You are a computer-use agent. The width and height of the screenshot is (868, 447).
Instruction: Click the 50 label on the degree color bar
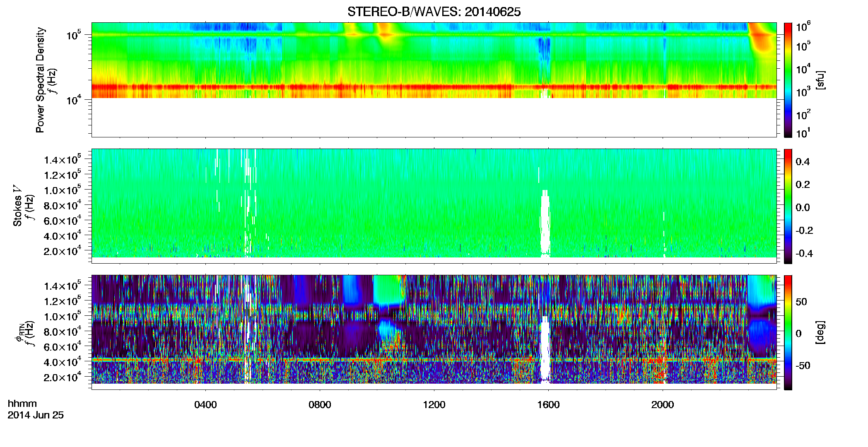[801, 302]
